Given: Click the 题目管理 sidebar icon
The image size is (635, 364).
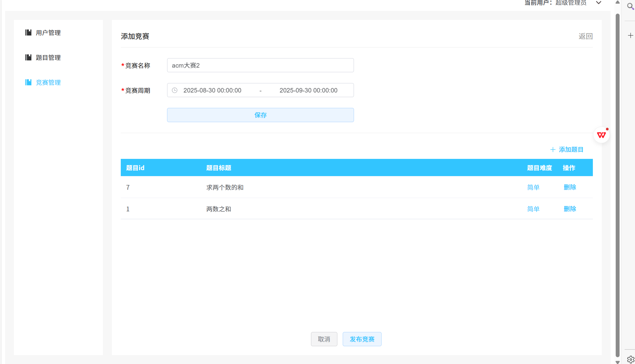Looking at the screenshot, I should 28,58.
